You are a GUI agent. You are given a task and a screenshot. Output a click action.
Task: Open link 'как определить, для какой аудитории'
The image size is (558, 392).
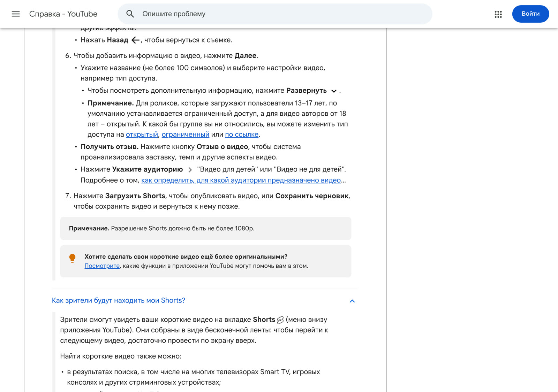click(x=241, y=180)
